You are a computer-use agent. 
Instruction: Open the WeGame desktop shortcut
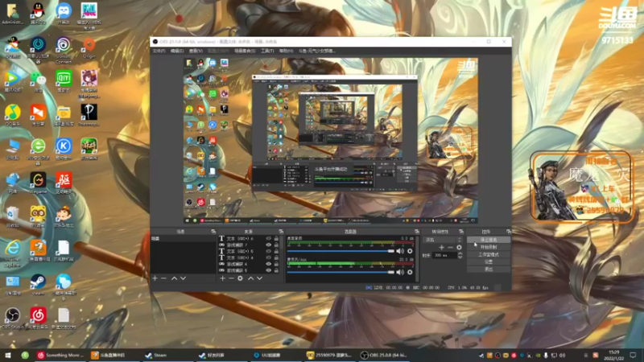[38, 183]
